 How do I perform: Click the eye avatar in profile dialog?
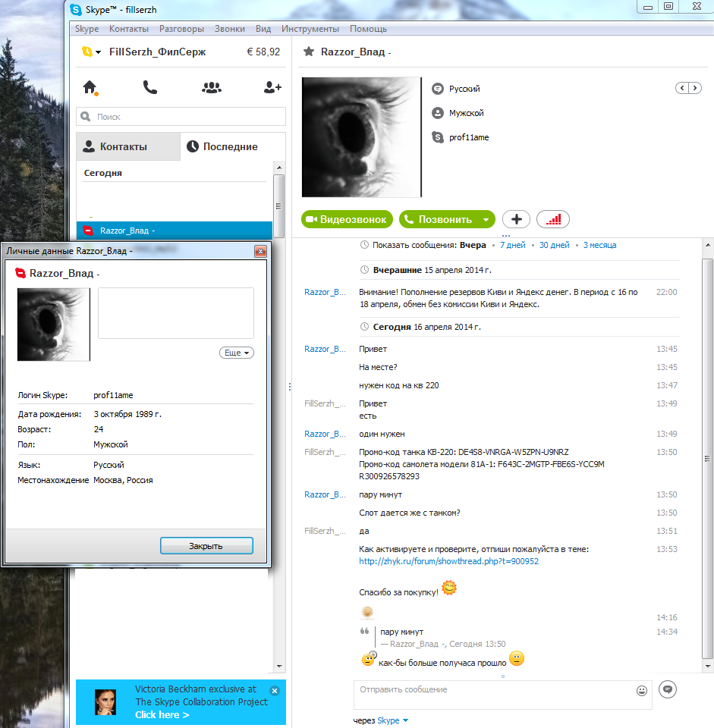pos(53,324)
